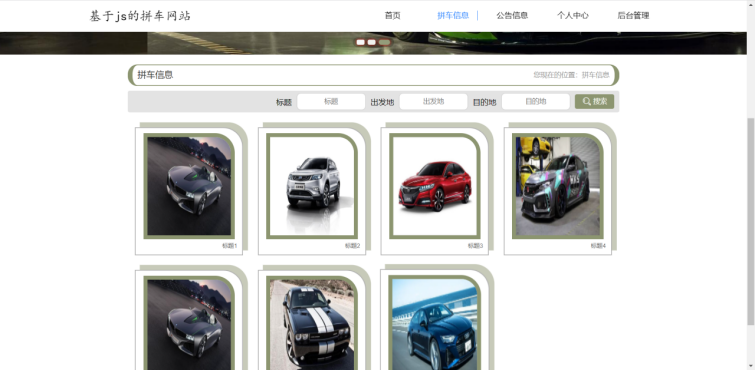Click the 搜索 button

click(594, 102)
